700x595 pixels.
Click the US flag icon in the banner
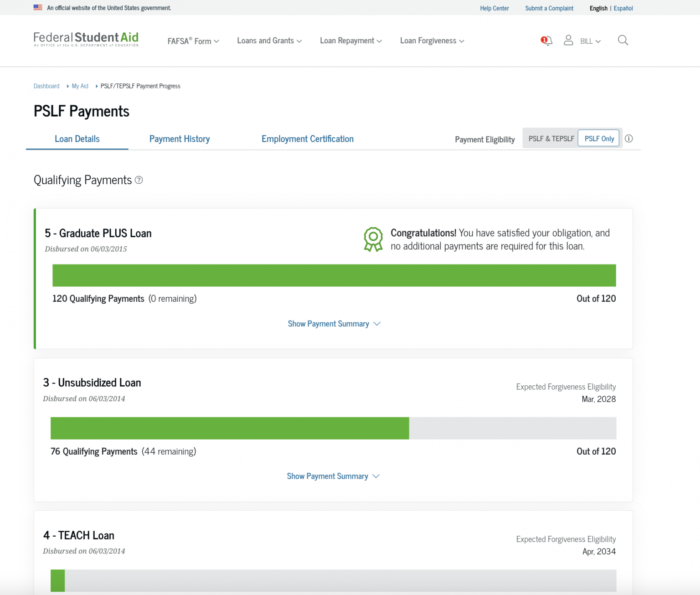(38, 7)
